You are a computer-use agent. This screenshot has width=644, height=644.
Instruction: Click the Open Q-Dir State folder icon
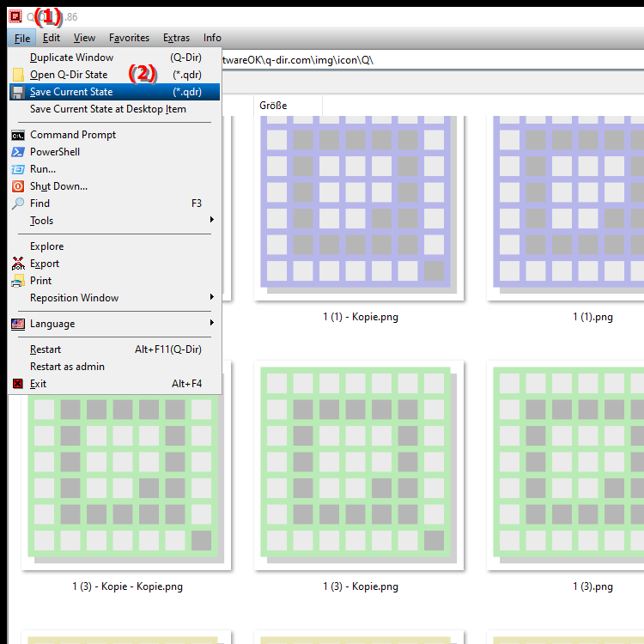(18, 75)
